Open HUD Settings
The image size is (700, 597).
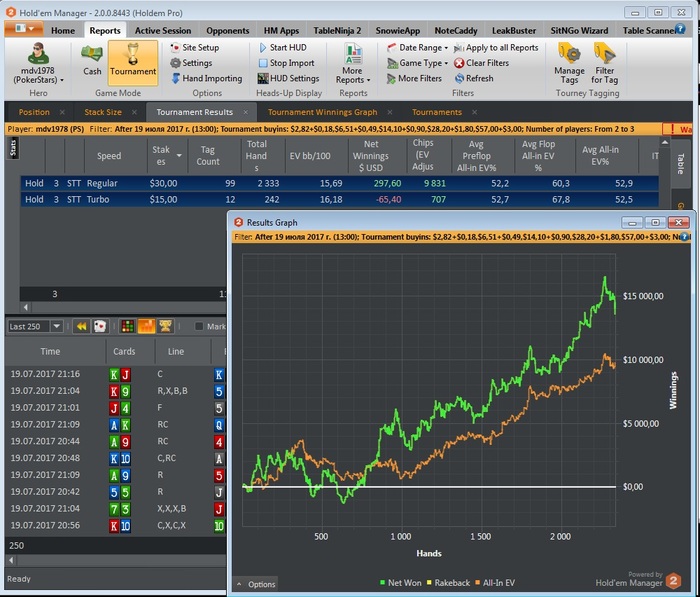[289, 79]
